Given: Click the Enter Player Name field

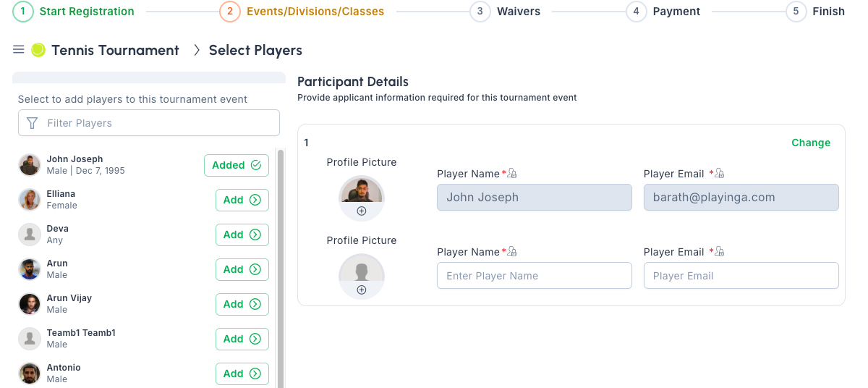Looking at the screenshot, I should pyautogui.click(x=534, y=276).
